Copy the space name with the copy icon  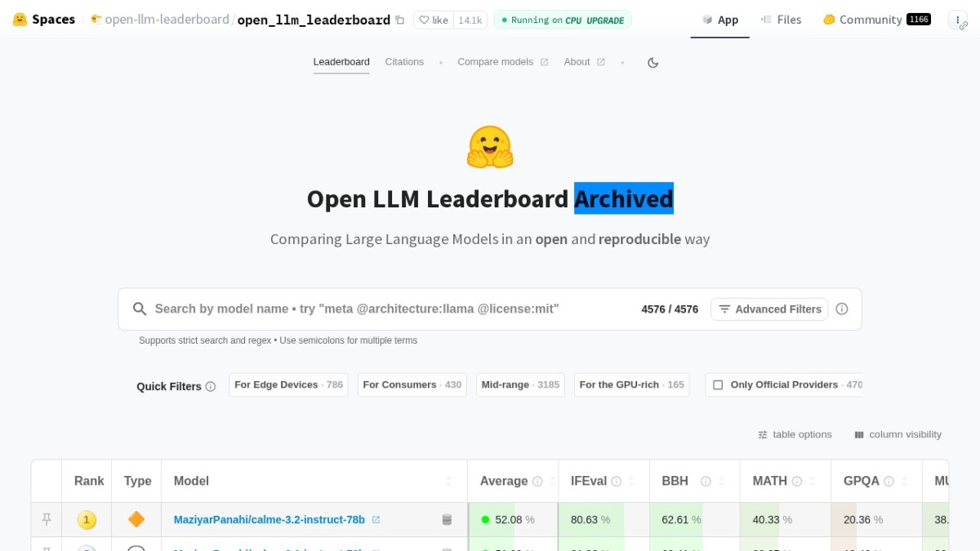tap(399, 20)
